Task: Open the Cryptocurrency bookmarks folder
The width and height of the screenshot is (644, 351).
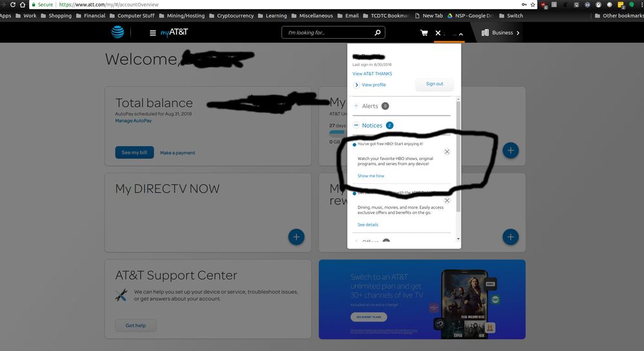Action: [x=231, y=15]
